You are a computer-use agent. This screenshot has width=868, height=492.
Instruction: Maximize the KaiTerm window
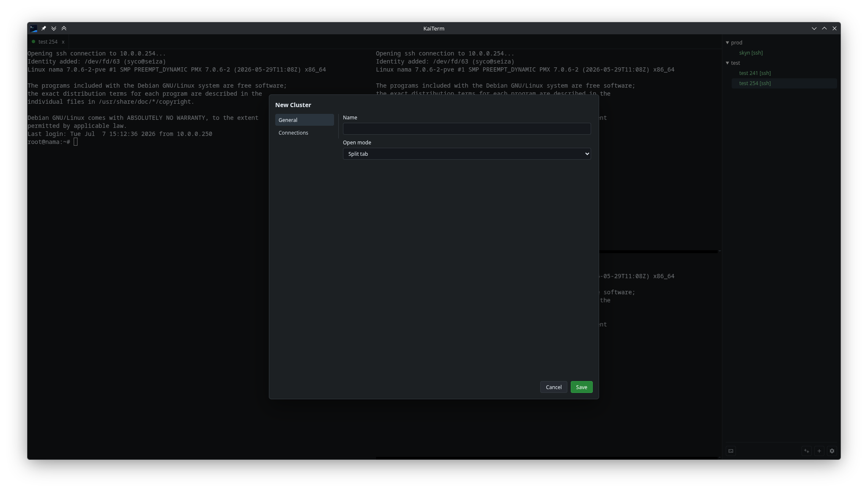[x=824, y=28]
